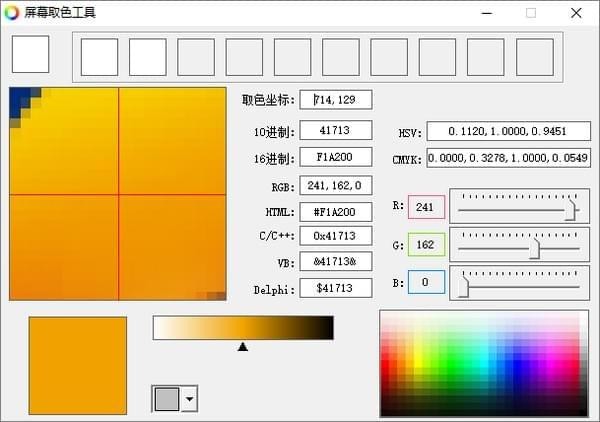Open the gray color dropdown arrow
This screenshot has height=422, width=600.
pyautogui.click(x=189, y=399)
